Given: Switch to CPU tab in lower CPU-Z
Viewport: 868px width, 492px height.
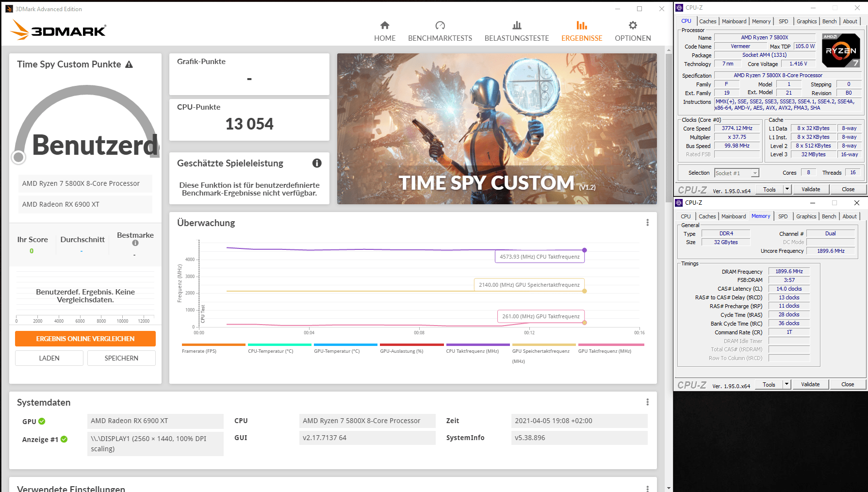Looking at the screenshot, I should (x=686, y=216).
